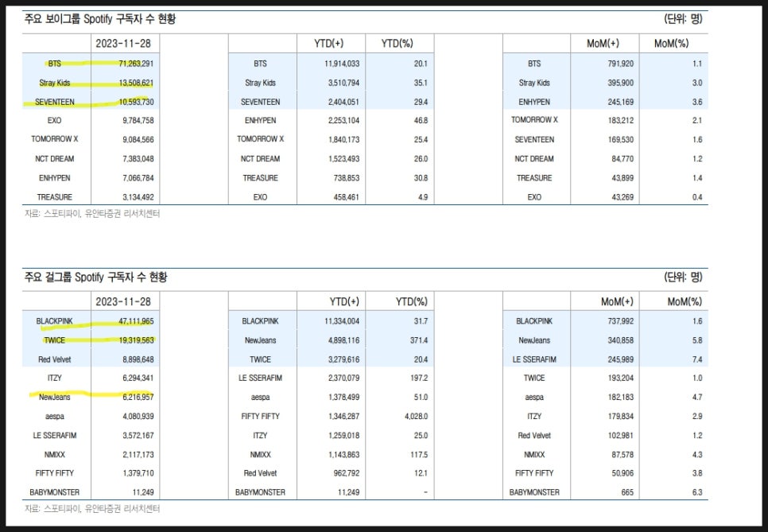This screenshot has height=532, width=768.
Task: Select TREASURE MoM increase 43,899
Action: [623, 178]
